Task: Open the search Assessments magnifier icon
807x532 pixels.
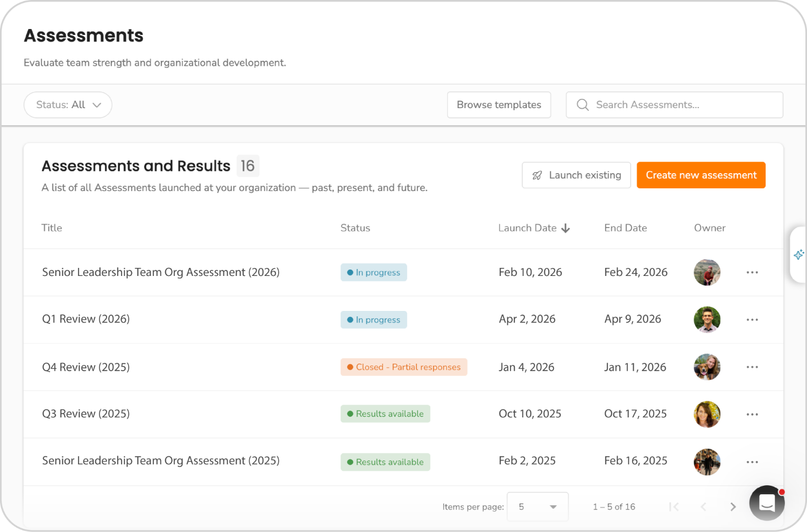Action: point(583,105)
